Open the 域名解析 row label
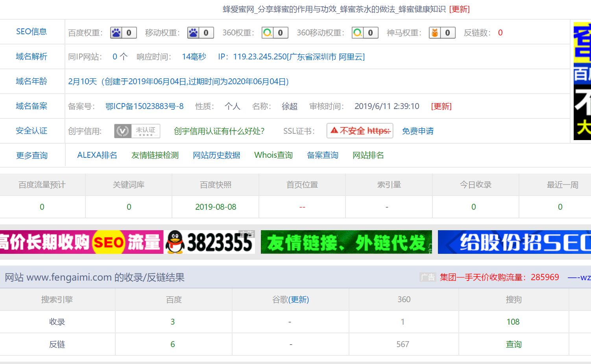 pyautogui.click(x=31, y=56)
